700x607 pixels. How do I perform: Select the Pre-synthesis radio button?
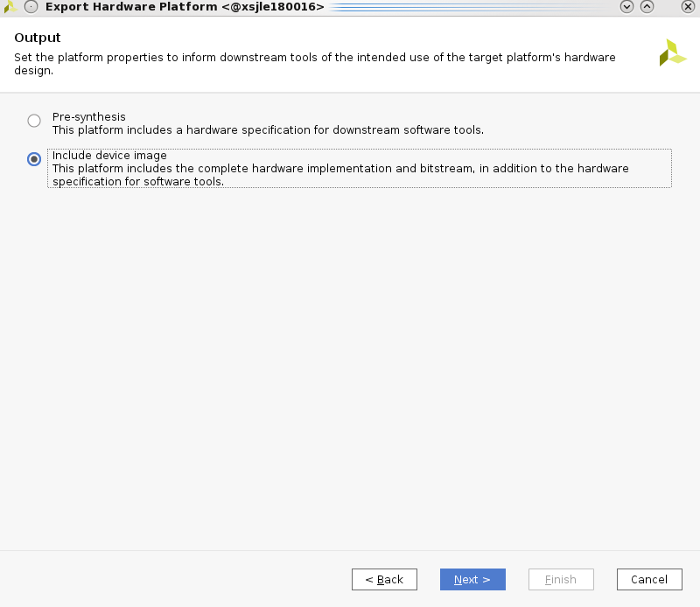pos(34,121)
